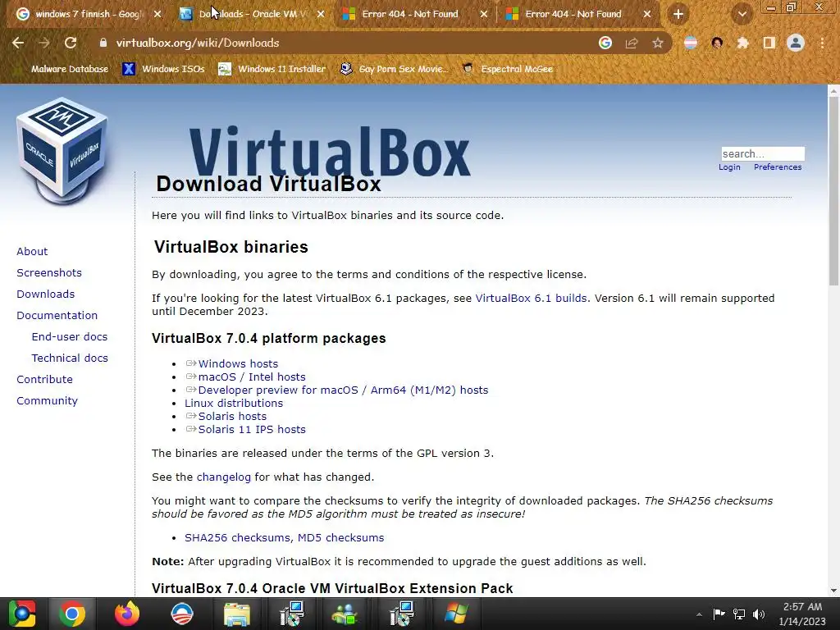Download the Solaris hosts package

[x=232, y=416]
